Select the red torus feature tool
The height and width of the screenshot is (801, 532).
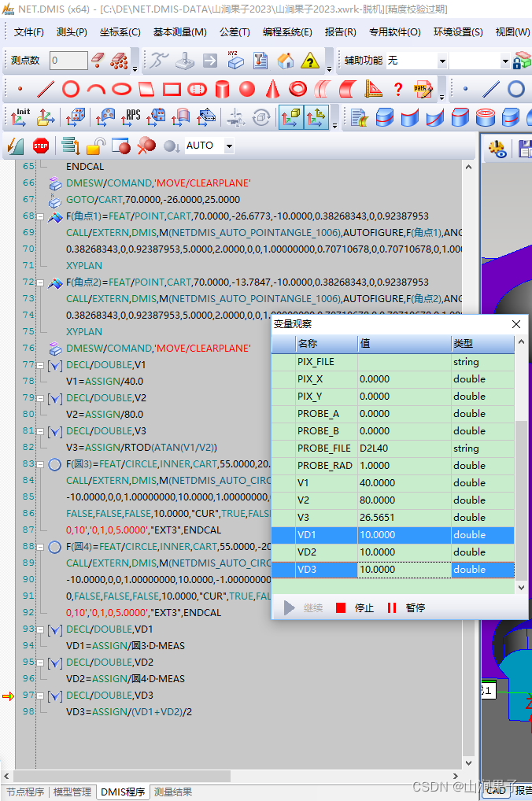(298, 90)
